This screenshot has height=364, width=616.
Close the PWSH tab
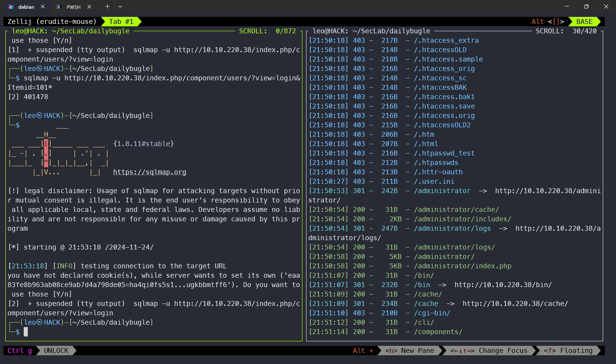tap(89, 7)
